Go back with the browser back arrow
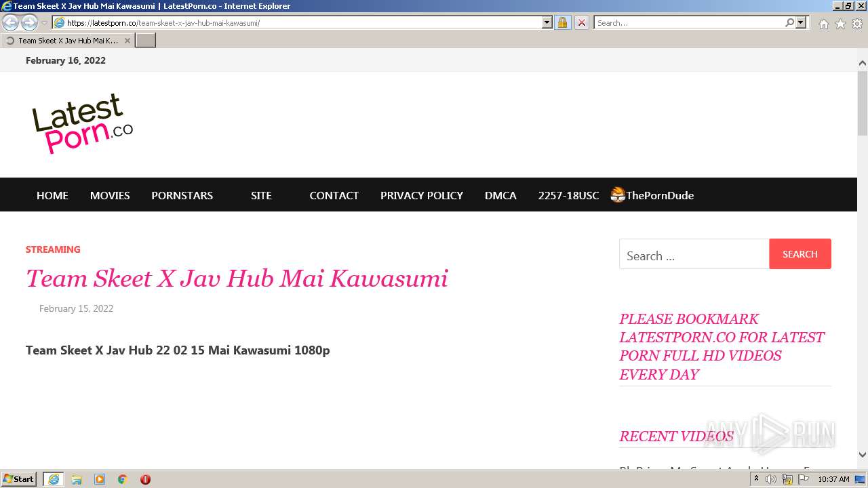The width and height of the screenshot is (868, 488). click(x=10, y=23)
